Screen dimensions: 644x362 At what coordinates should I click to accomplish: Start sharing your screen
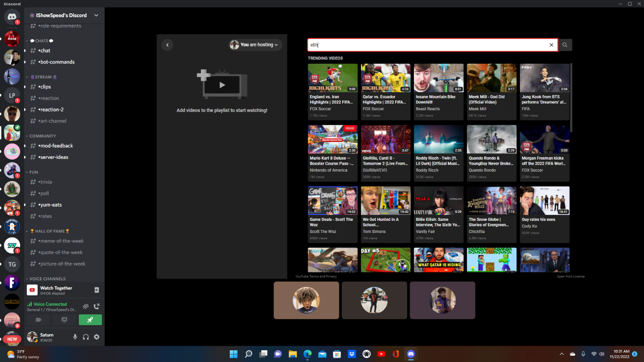click(64, 320)
